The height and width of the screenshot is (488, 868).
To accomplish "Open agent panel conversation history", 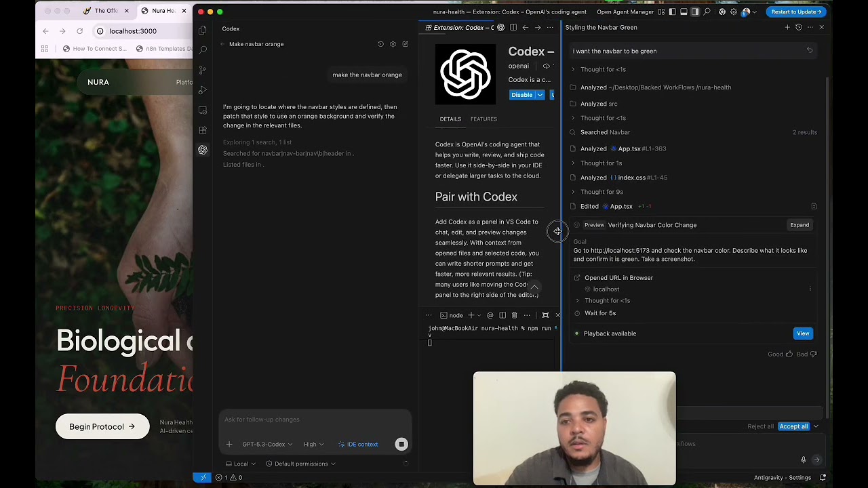I will pos(799,28).
